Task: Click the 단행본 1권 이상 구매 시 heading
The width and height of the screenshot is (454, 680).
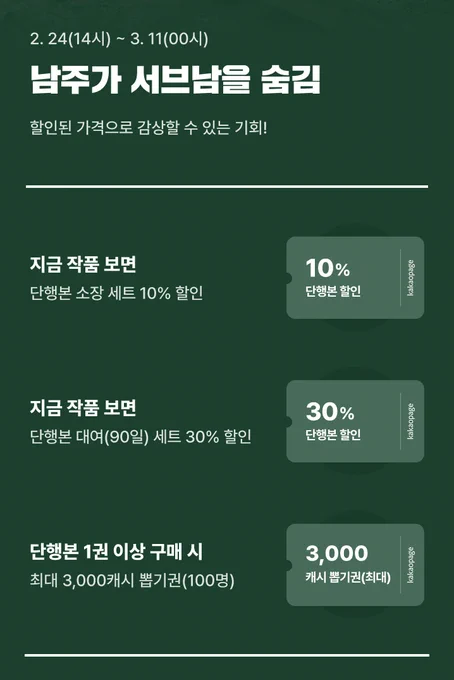Action: 116,552
